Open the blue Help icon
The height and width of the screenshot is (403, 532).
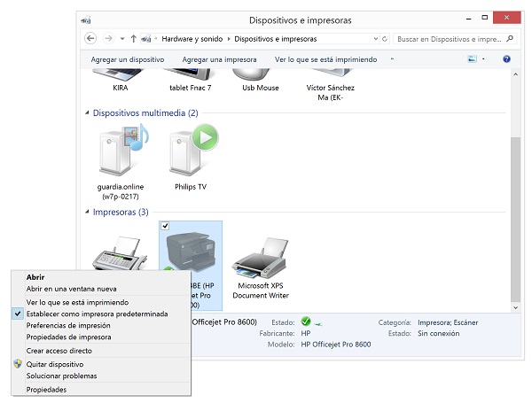click(506, 59)
